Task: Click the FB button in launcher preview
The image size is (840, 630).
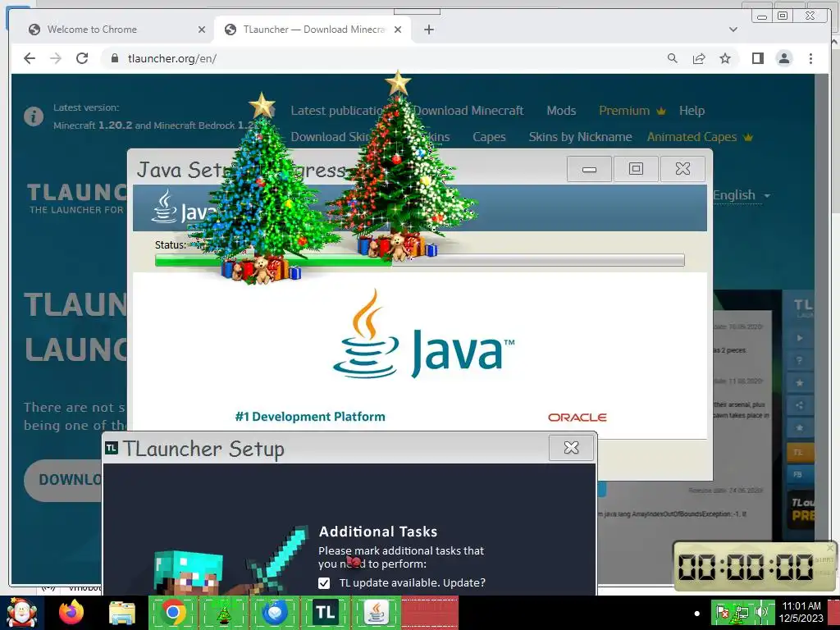Action: point(799,475)
